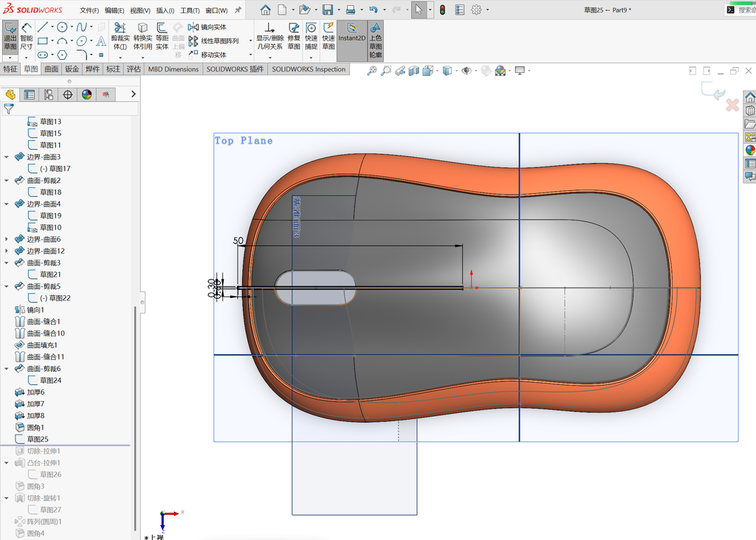Open the FeatureManager design tree tab

point(10,94)
